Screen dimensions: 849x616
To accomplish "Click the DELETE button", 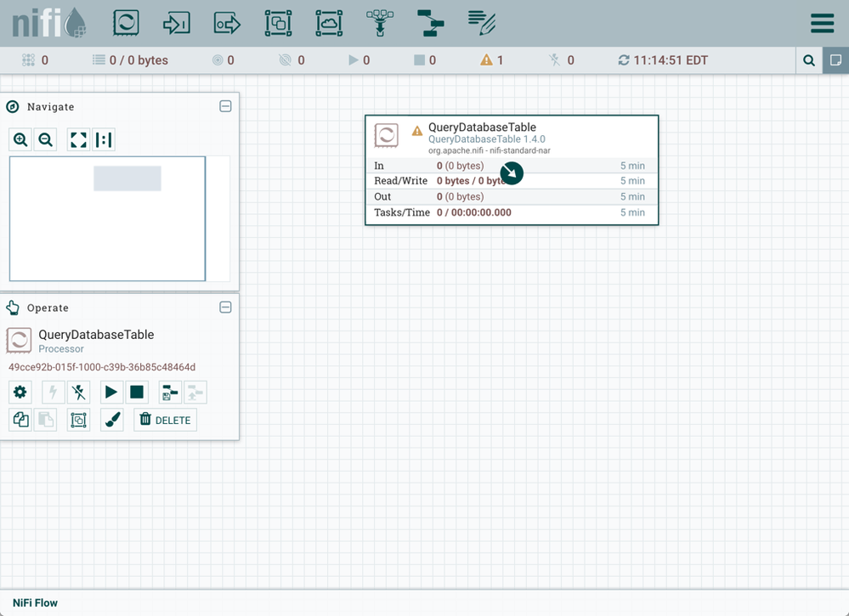I will click(x=165, y=420).
